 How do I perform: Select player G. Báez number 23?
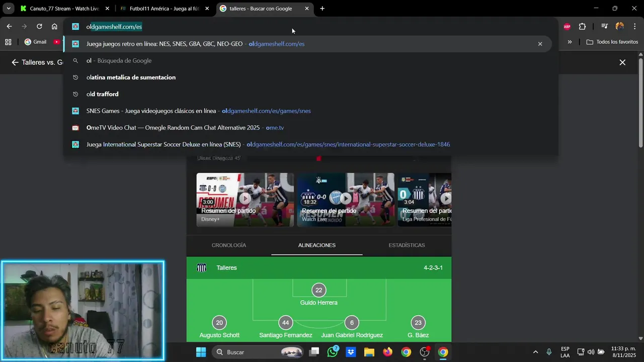point(418,328)
